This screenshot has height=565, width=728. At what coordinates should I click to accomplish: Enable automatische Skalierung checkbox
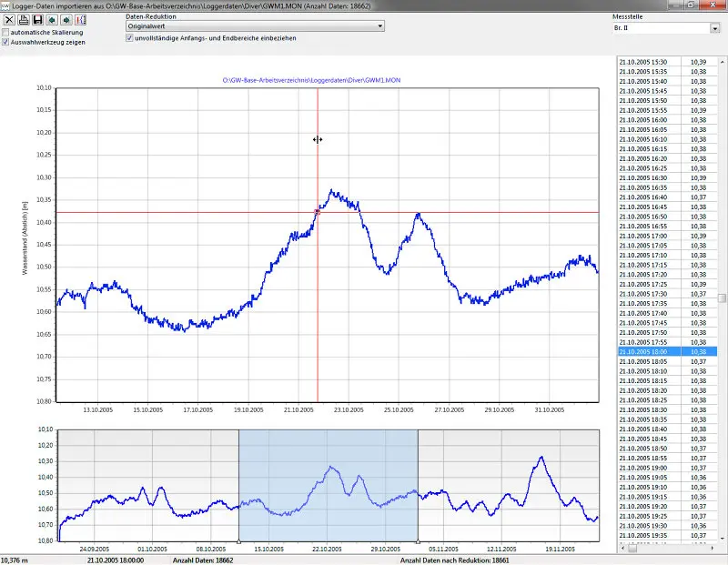pos(5,33)
